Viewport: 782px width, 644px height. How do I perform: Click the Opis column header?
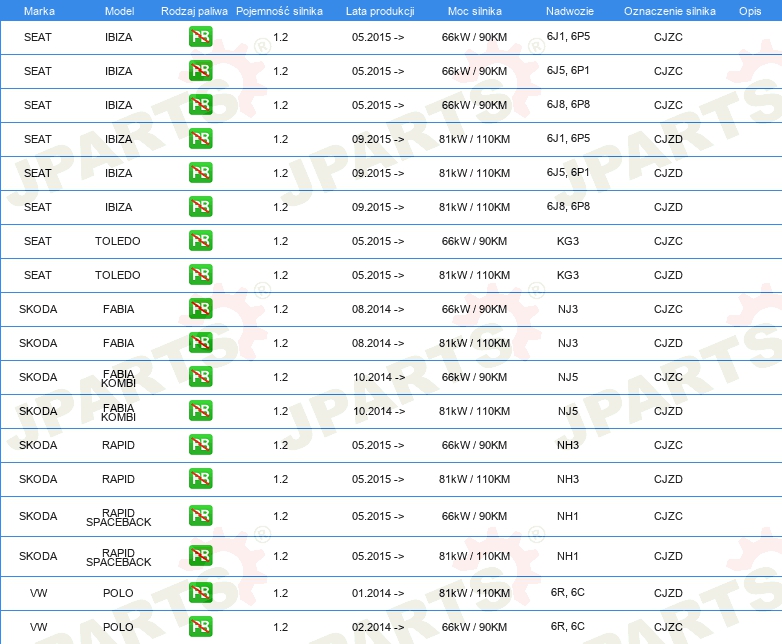click(x=750, y=11)
